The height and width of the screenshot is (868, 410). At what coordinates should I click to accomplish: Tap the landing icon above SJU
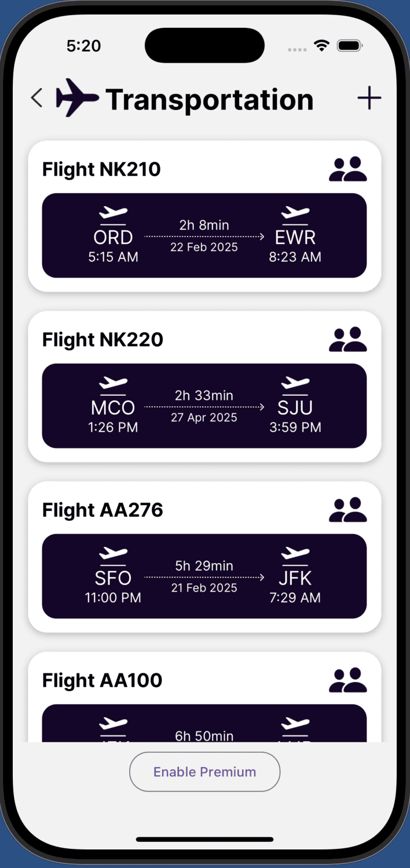tap(295, 384)
